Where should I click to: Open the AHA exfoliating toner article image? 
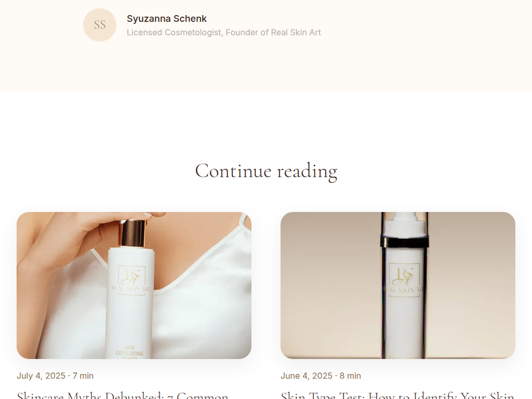click(134, 285)
